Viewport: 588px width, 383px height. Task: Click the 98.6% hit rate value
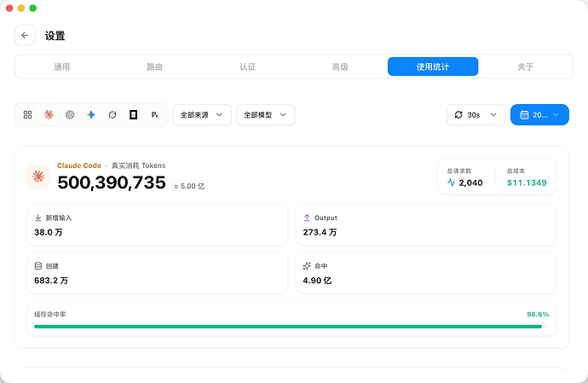tap(538, 314)
